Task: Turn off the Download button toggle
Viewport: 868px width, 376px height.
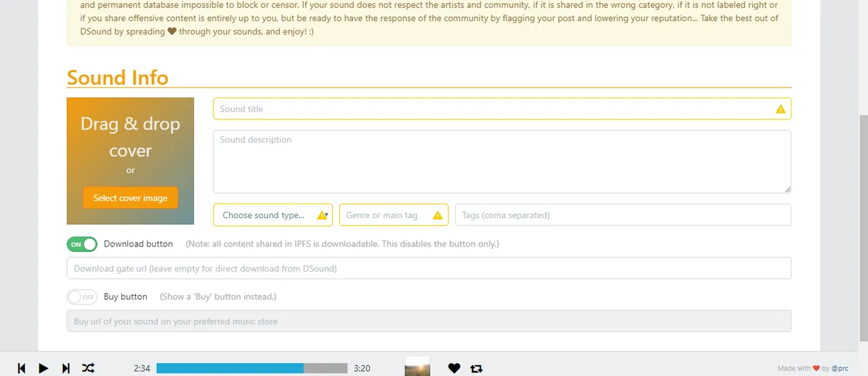Action: coord(82,244)
